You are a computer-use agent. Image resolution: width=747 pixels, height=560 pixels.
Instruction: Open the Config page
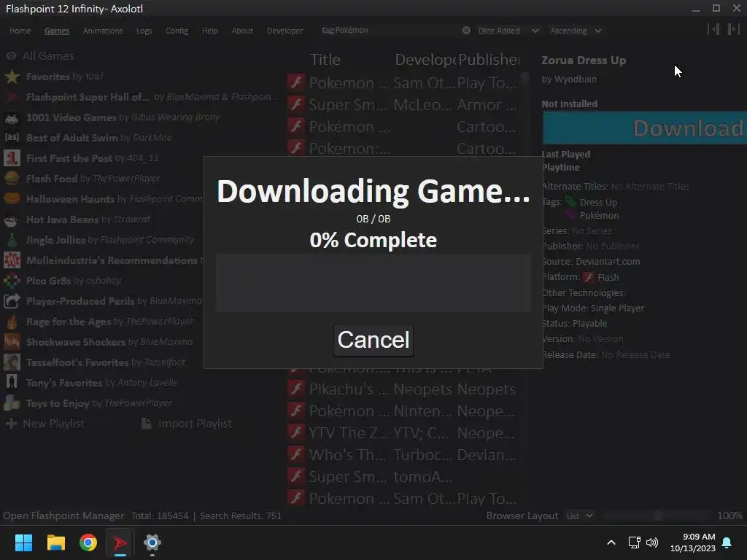pyautogui.click(x=177, y=31)
